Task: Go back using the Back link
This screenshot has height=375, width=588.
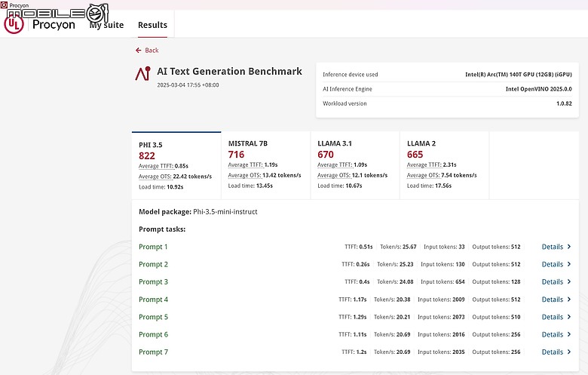Action: click(147, 51)
